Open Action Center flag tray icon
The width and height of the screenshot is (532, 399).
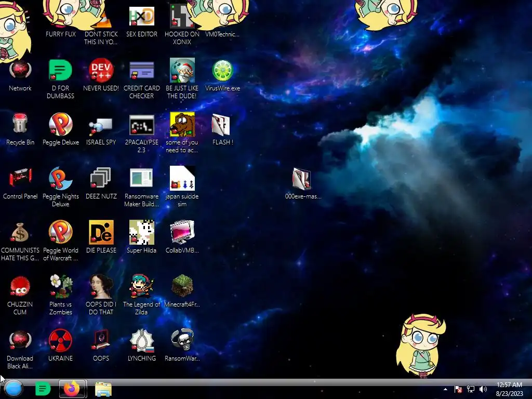(458, 389)
